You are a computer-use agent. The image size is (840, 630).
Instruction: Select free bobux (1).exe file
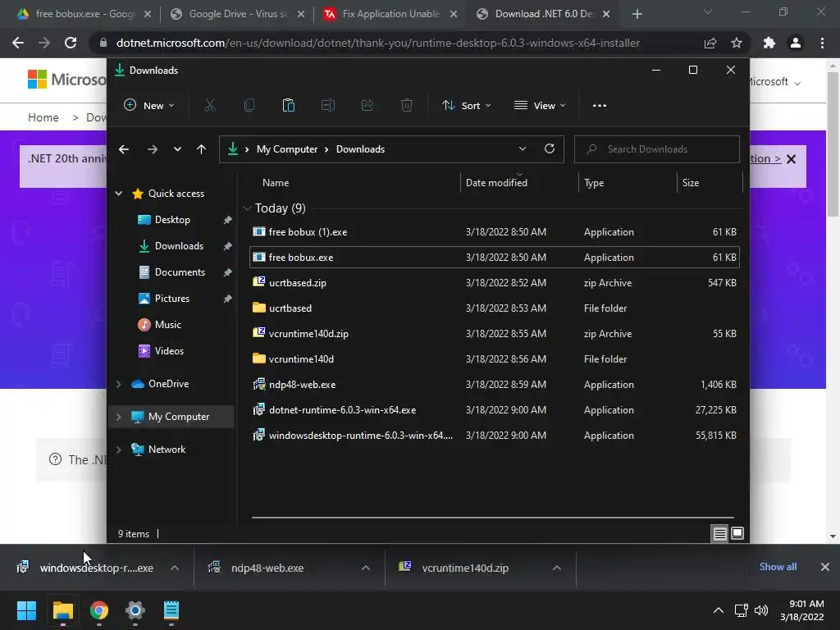495,232
